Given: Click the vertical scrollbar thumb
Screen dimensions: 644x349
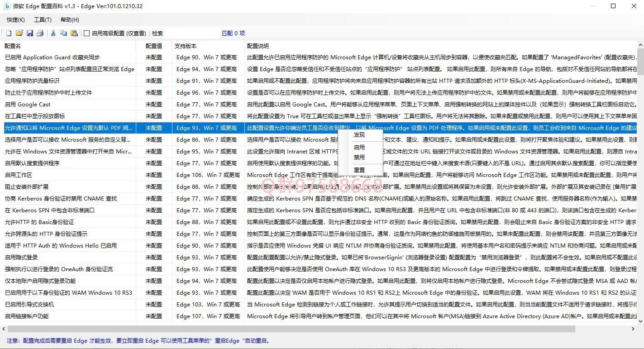Looking at the screenshot, I should coord(640,61).
